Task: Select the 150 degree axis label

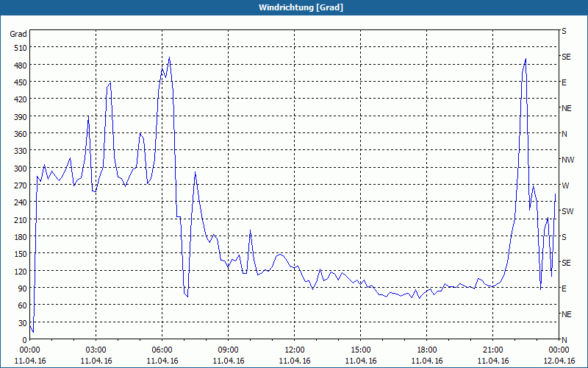Action: click(21, 254)
